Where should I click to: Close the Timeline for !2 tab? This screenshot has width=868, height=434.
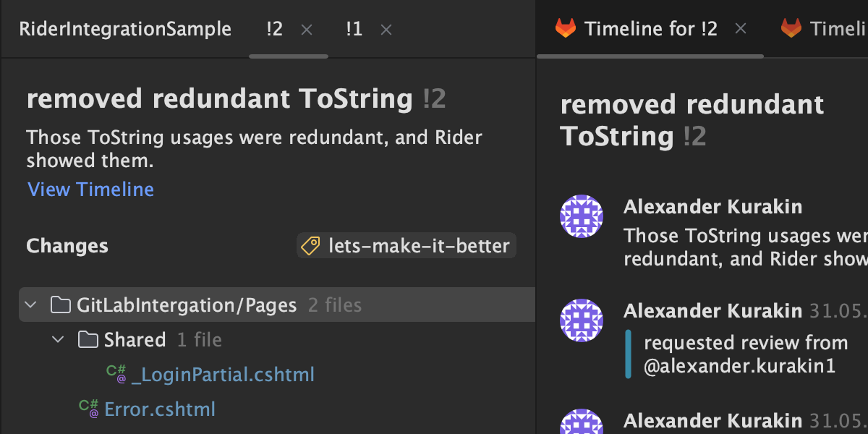click(x=740, y=29)
